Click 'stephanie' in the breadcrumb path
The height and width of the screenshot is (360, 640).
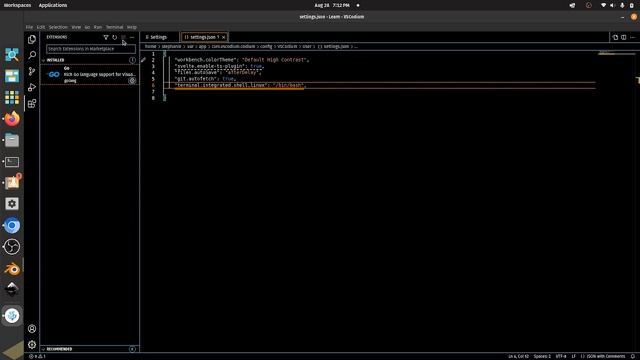[x=171, y=47]
